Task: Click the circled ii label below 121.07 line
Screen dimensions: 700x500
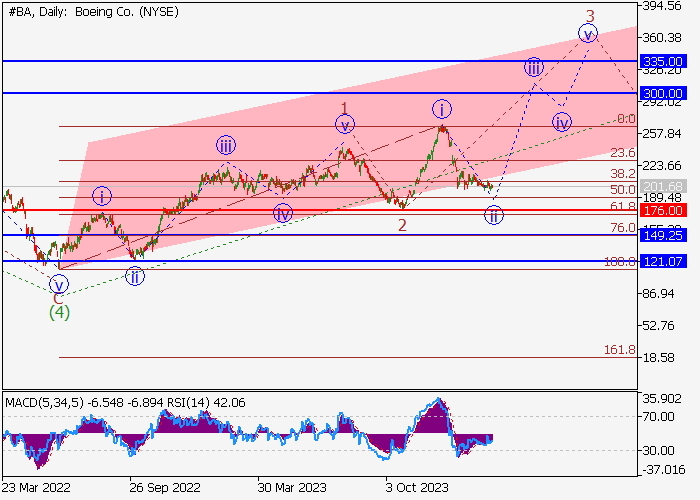Action: [x=135, y=276]
